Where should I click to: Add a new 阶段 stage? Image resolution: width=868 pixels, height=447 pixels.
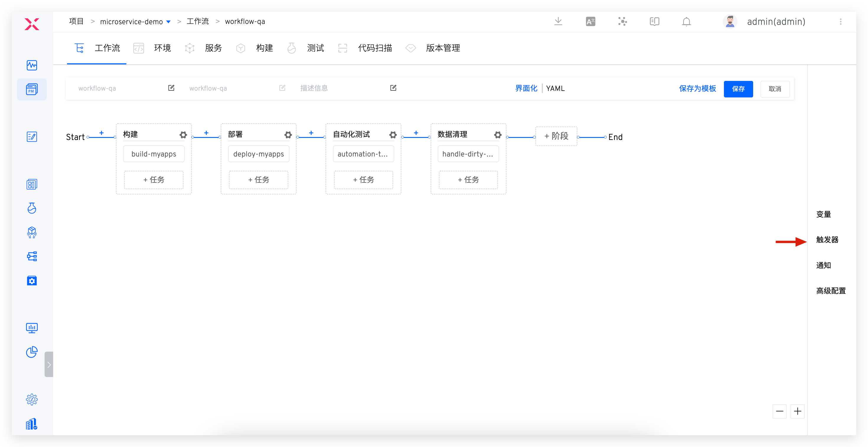556,136
